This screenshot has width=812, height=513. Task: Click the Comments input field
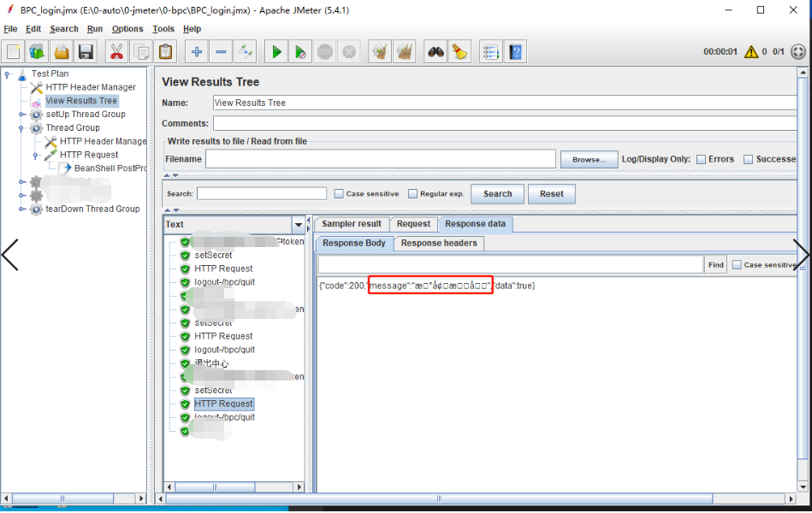505,123
